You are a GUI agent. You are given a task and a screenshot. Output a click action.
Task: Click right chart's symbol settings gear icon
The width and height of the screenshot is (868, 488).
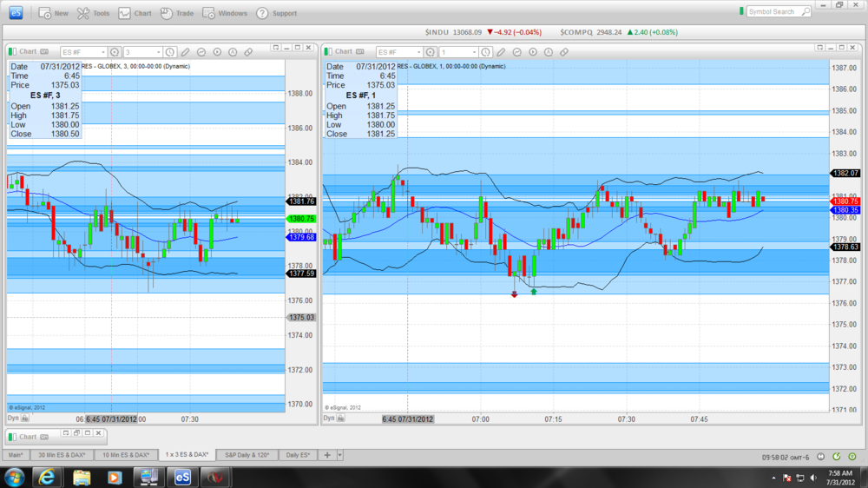click(x=431, y=52)
